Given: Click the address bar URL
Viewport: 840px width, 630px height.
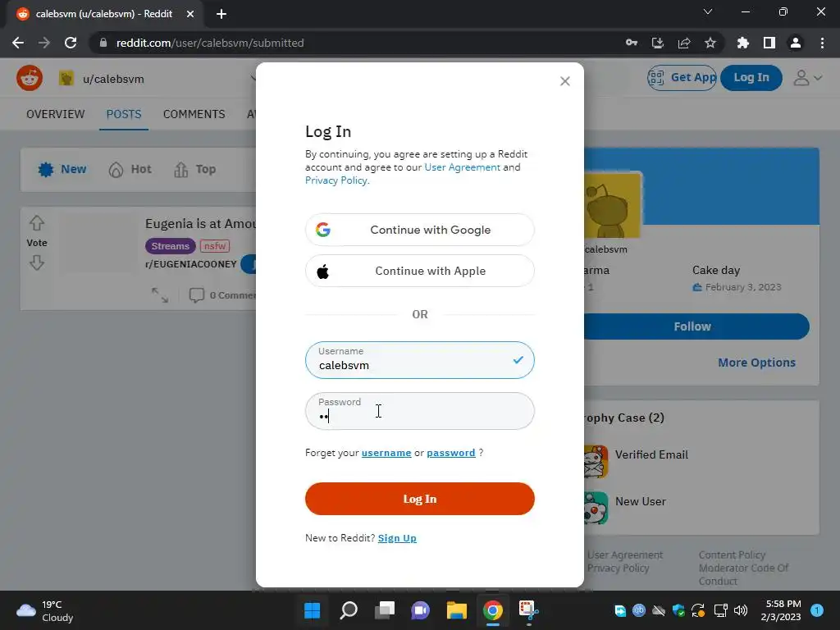Looking at the screenshot, I should point(210,43).
